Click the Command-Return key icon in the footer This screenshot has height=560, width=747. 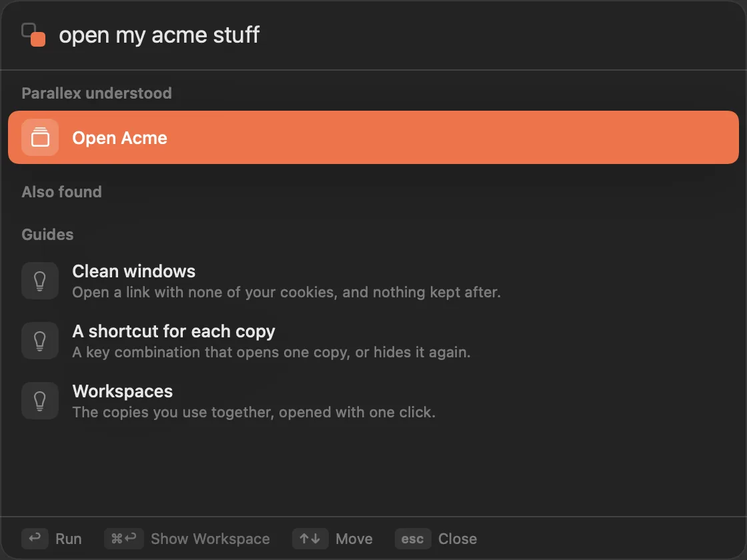(124, 539)
